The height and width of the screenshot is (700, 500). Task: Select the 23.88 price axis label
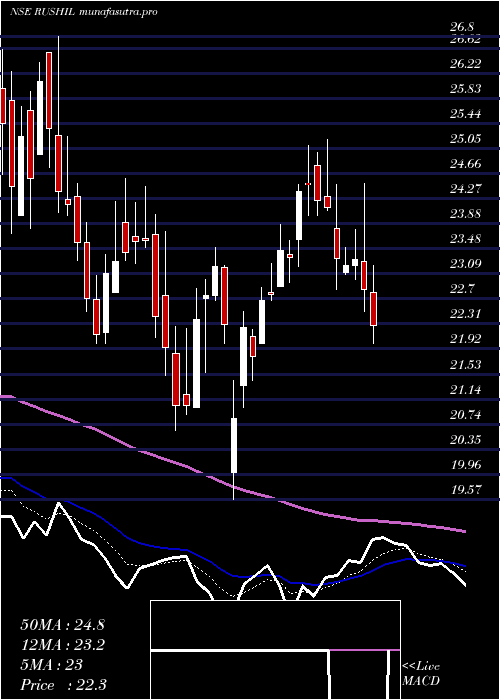click(x=466, y=214)
